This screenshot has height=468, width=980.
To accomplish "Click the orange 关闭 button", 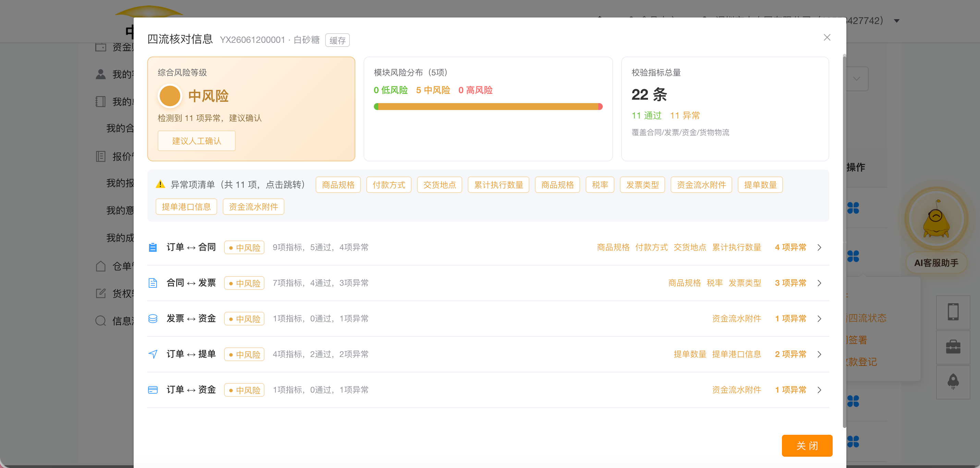I will click(x=807, y=445).
